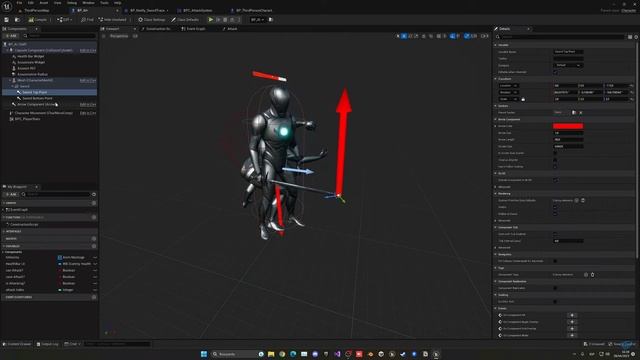Click the Stop simulation icon
Viewport: 640px width, 360px height.
click(225, 20)
